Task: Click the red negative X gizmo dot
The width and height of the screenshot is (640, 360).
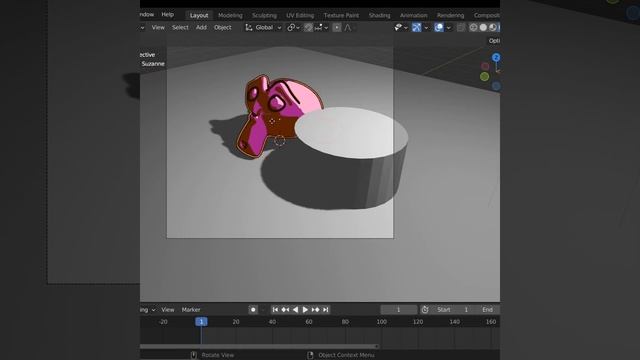Action: 485,66
